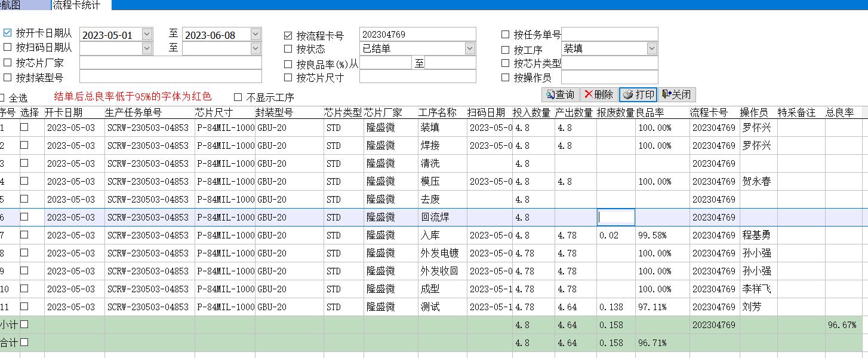Click the 删除 delete button with red X
Viewport: 868px width, 358px height.
599,94
